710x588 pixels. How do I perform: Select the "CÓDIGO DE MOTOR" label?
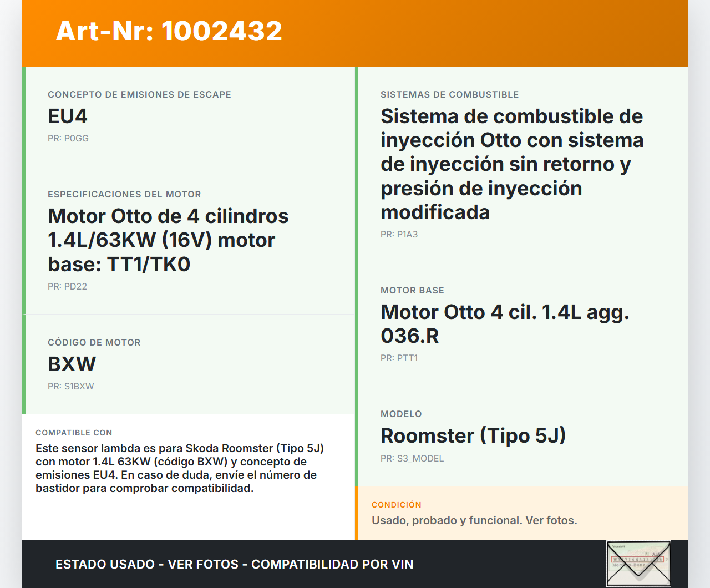94,342
